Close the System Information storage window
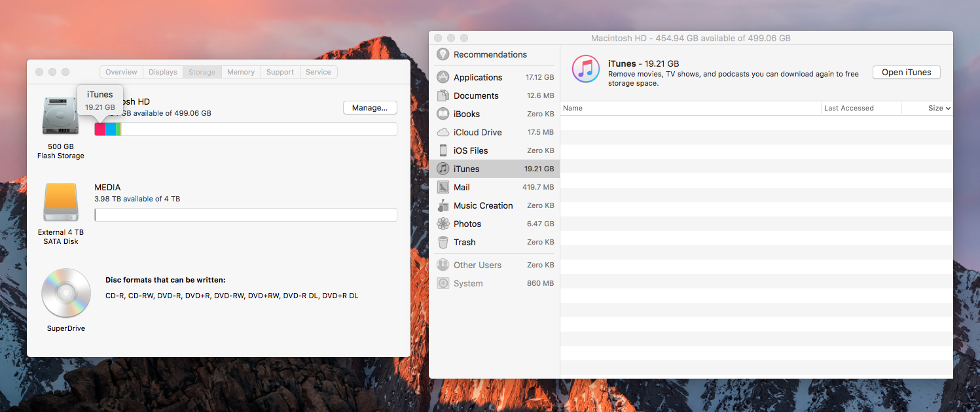 [39, 72]
